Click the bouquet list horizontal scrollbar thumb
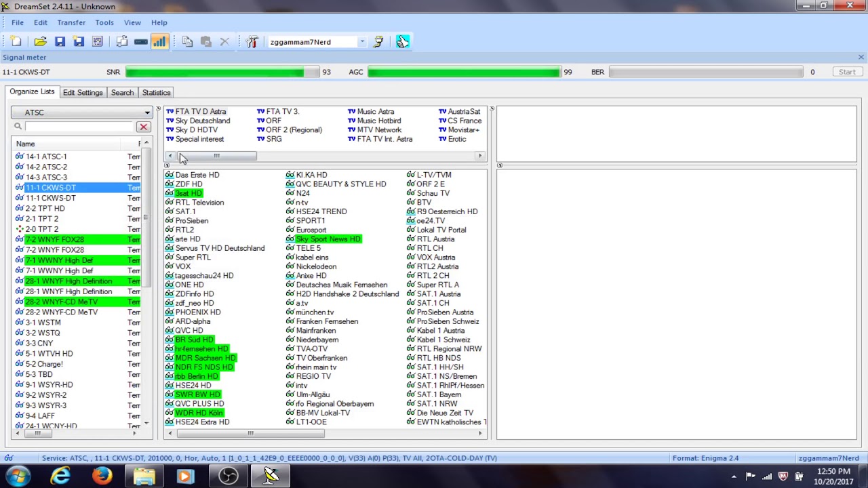Image resolution: width=868 pixels, height=488 pixels. click(217, 156)
